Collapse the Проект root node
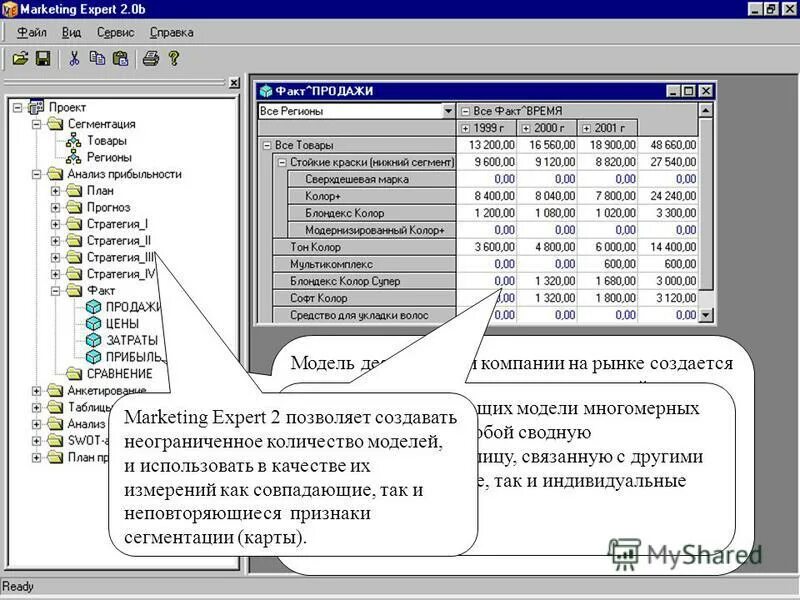The width and height of the screenshot is (800, 600). click(x=18, y=108)
